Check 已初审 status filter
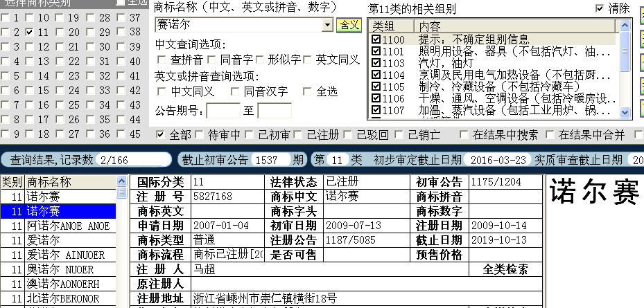The height and width of the screenshot is (308, 644). (249, 135)
